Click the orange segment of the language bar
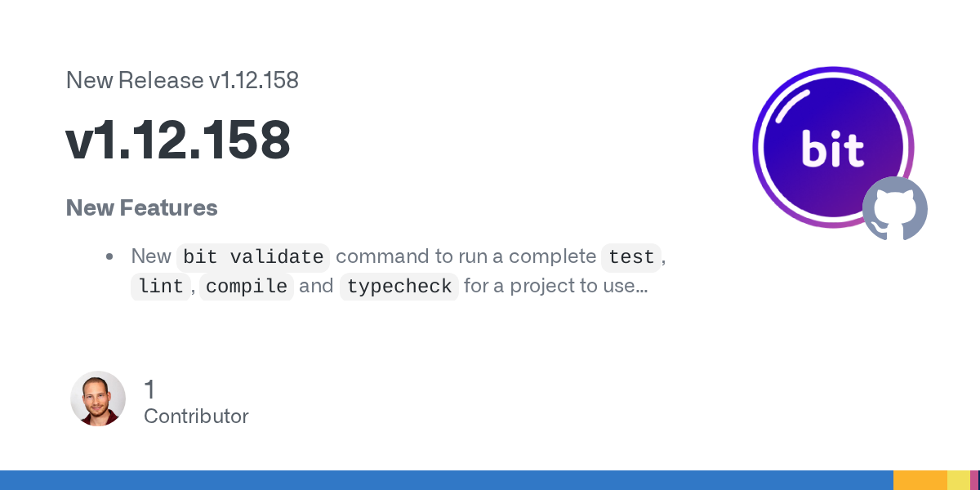This screenshot has height=490, width=980. 920,480
